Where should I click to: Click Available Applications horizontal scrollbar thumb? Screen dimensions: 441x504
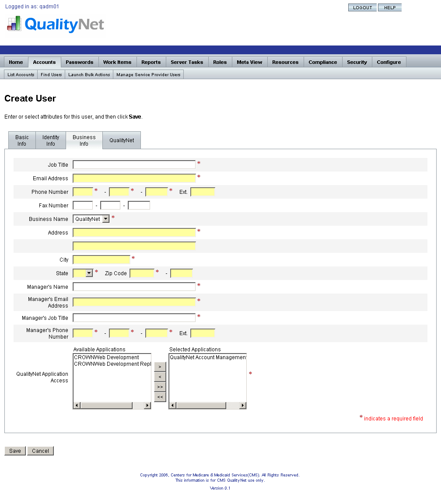click(106, 405)
